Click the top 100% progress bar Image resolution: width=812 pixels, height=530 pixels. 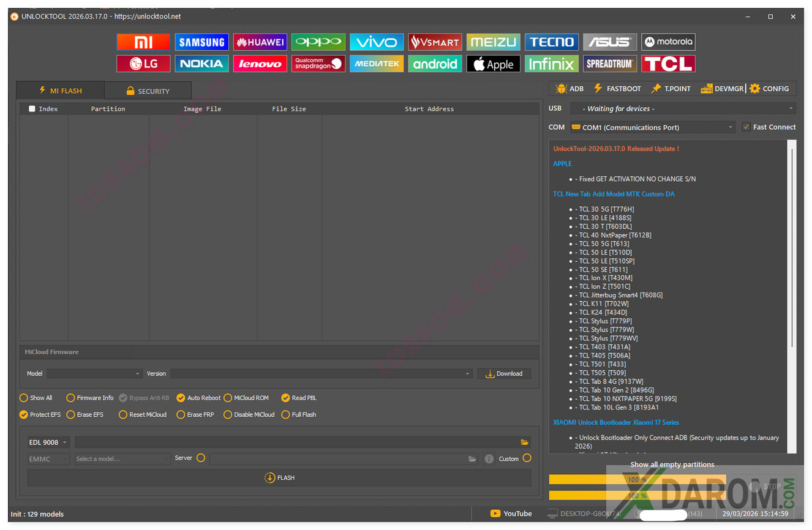click(637, 480)
